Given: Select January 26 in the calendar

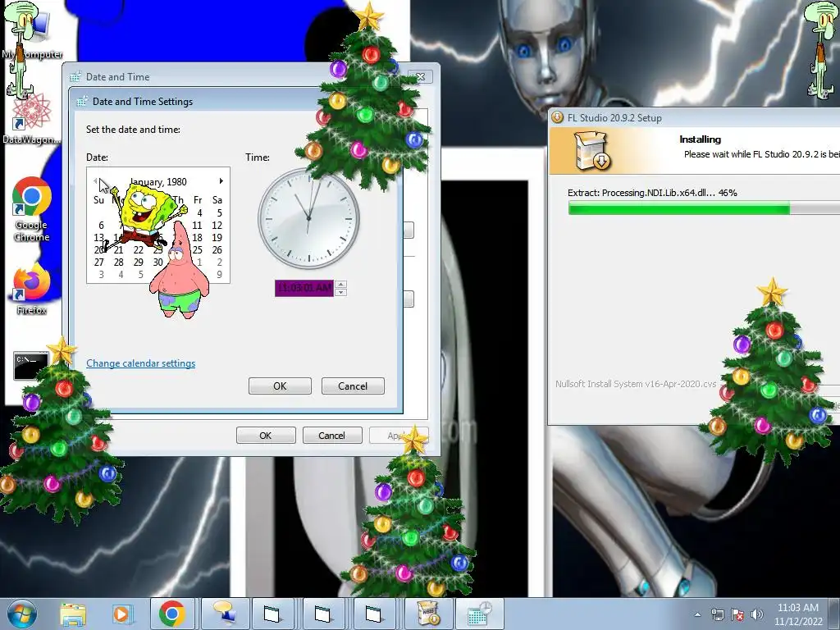Looking at the screenshot, I should coord(217,249).
